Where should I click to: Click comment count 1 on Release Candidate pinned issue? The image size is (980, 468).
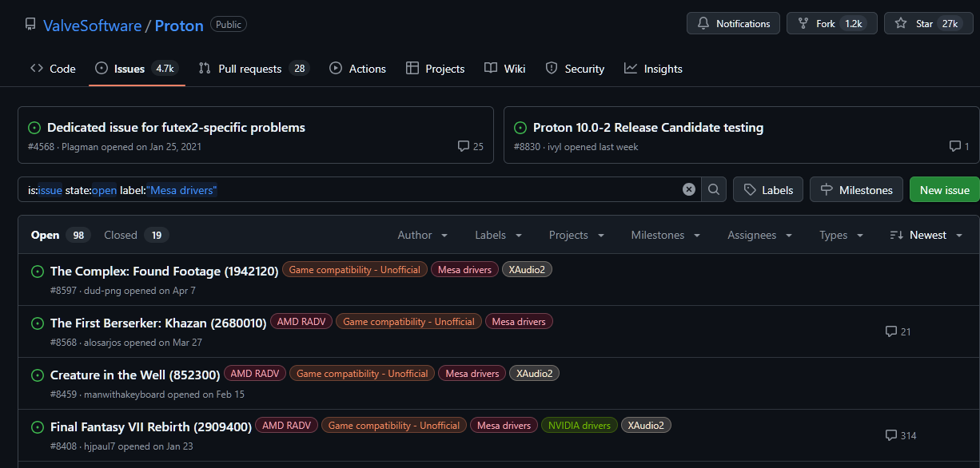click(x=959, y=146)
